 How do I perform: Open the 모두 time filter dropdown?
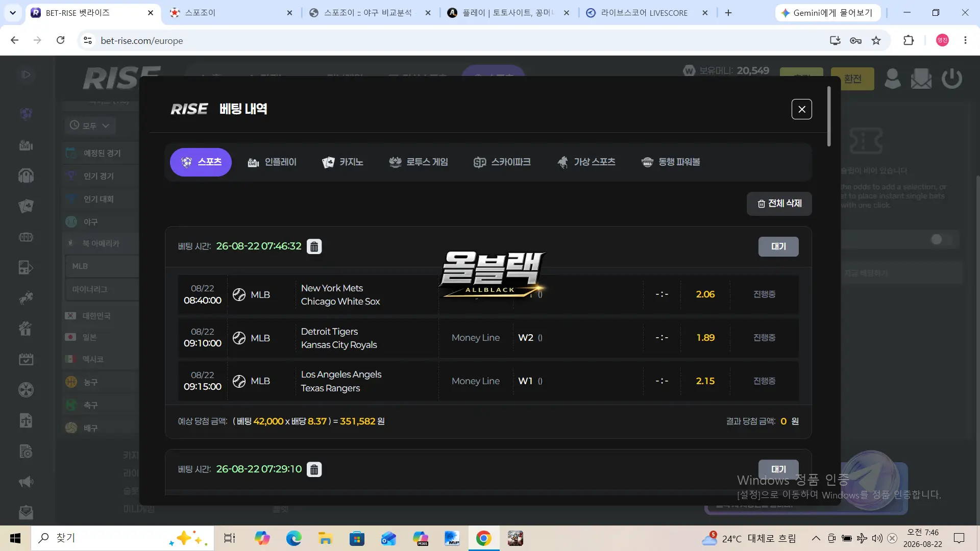click(x=90, y=126)
